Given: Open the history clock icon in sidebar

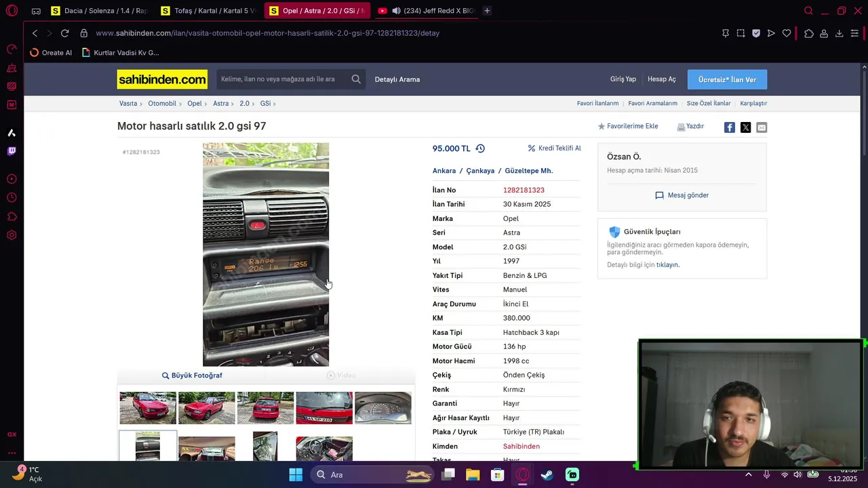Looking at the screenshot, I should 12,198.
